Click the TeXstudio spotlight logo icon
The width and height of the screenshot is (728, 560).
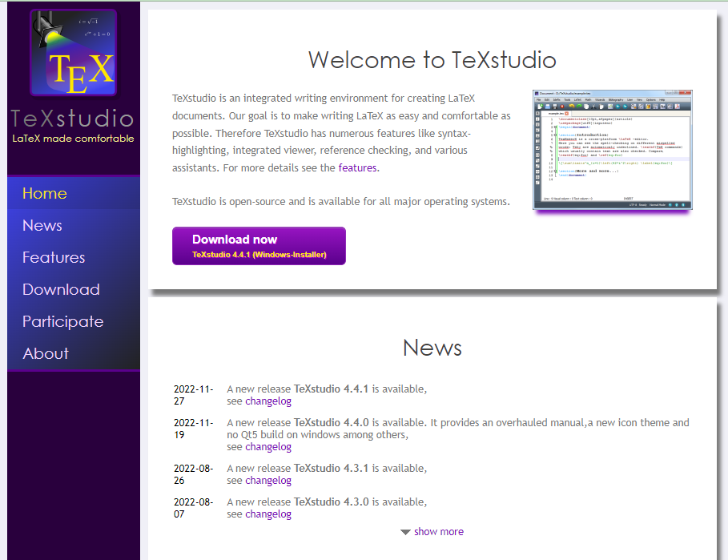pos(74,52)
